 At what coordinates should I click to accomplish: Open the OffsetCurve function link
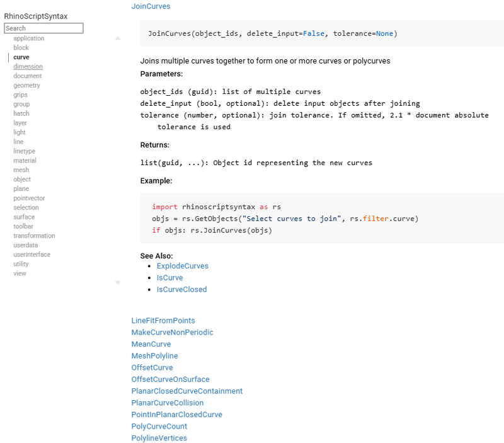click(x=152, y=367)
